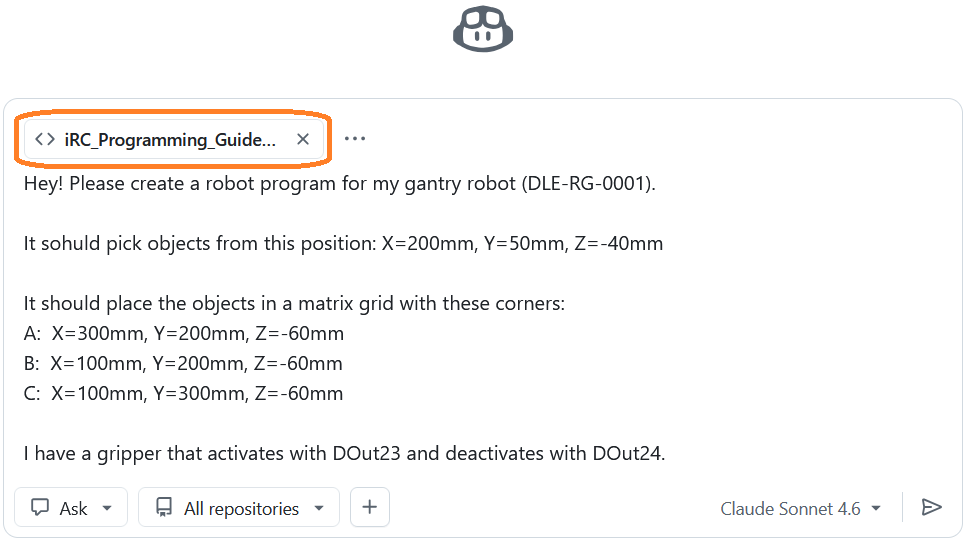Place cursor in the 'Hey! Please create' line
This screenshot has width=967, height=542.
point(340,184)
